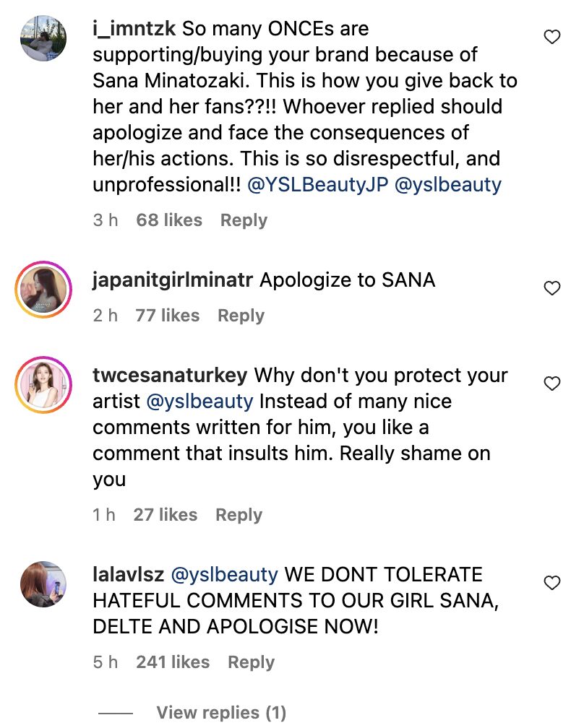
Task: Open i_imntzk's profile picture
Action: pos(43,38)
